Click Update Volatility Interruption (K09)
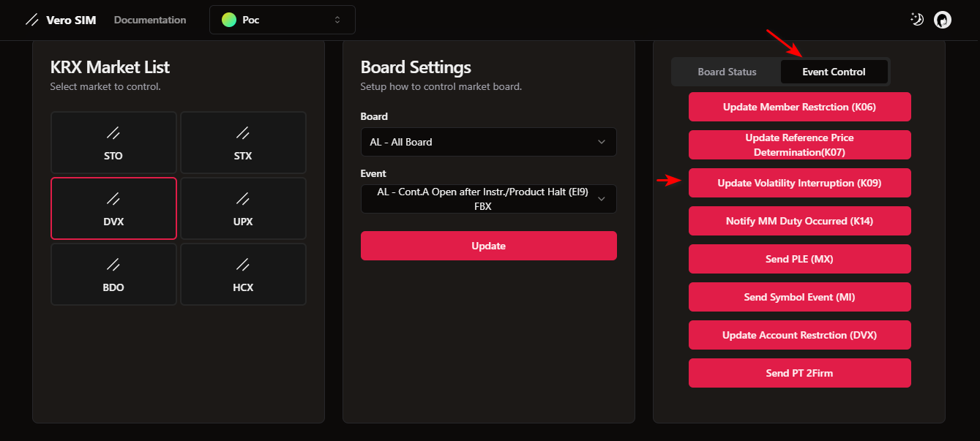This screenshot has height=441, width=980. click(x=799, y=183)
